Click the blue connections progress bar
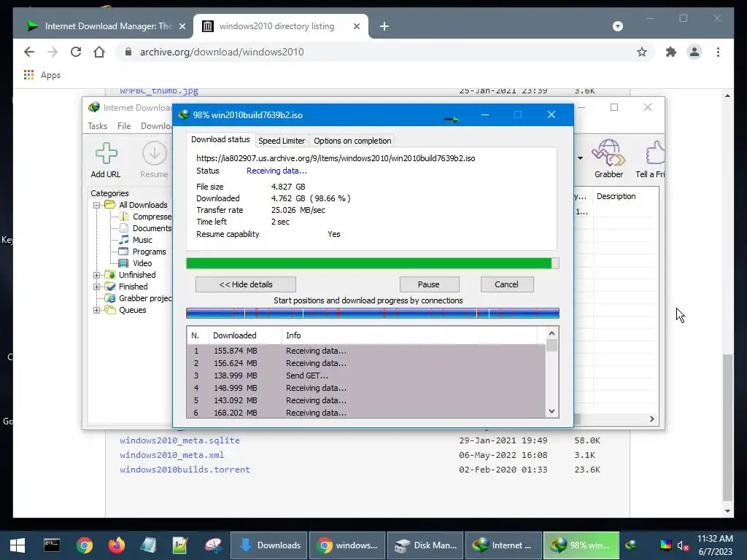 (x=373, y=314)
